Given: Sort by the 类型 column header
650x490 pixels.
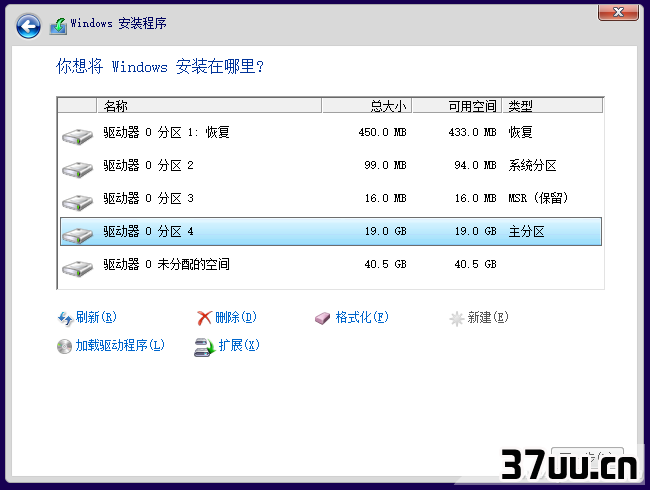Looking at the screenshot, I should tap(553, 106).
